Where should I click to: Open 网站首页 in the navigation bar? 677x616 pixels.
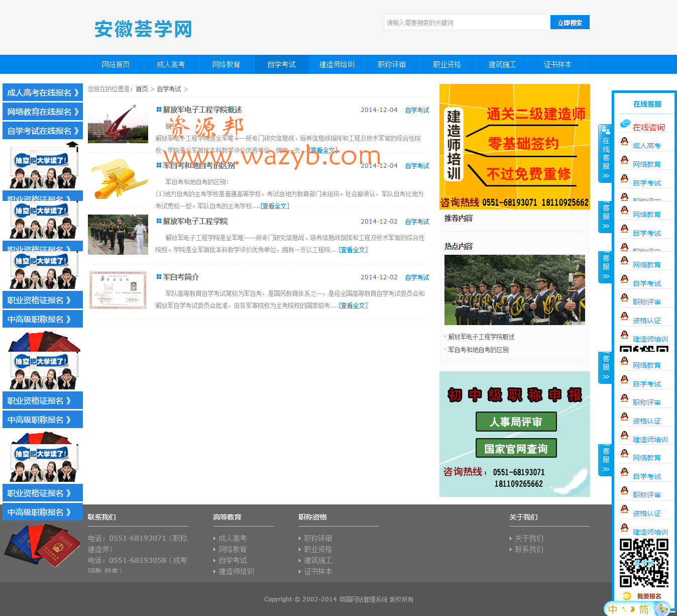point(116,64)
